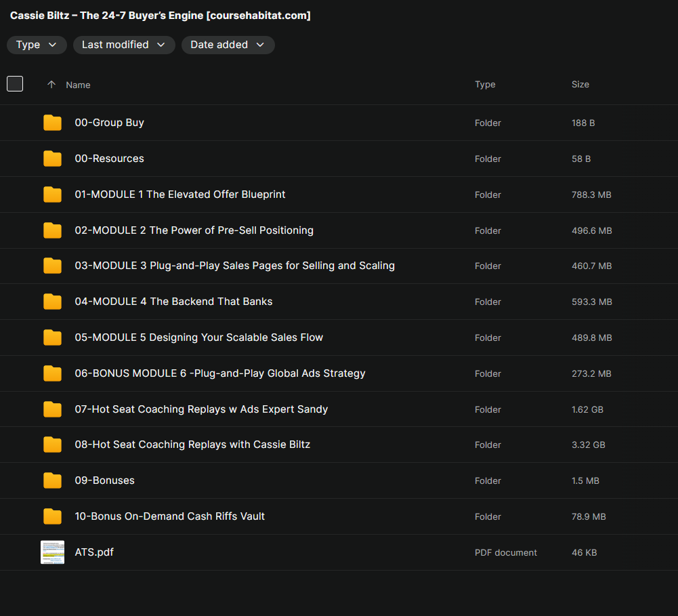Open the Type filter dropdown
This screenshot has height=616, width=678.
coord(37,45)
